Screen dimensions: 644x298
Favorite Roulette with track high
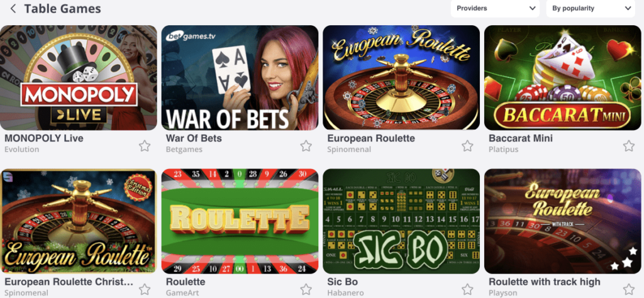point(628,289)
